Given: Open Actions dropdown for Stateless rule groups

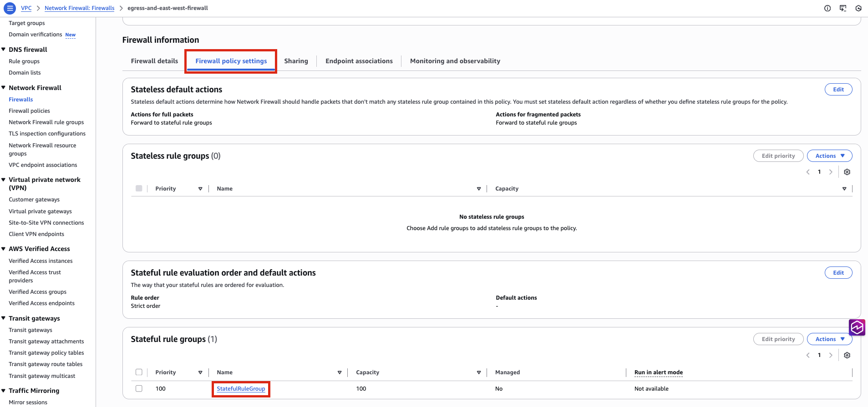Looking at the screenshot, I should pos(829,156).
